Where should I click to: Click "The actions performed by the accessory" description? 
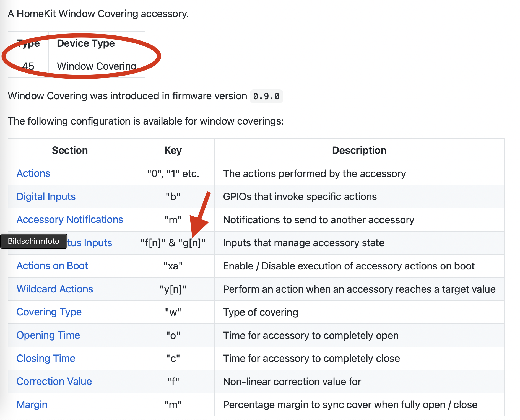pyautogui.click(x=314, y=174)
